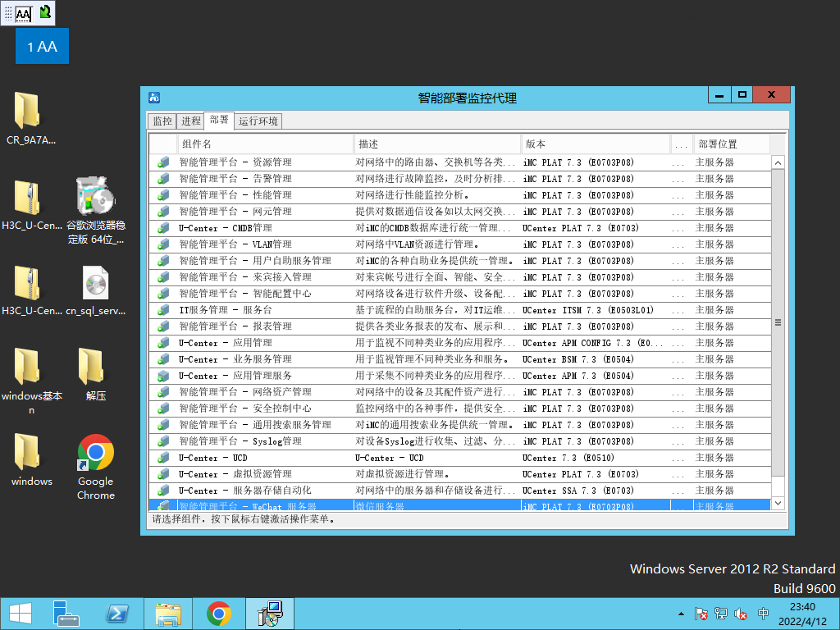Screen dimensions: 840x630
Task: Open the Windows Start button
Action: point(20,614)
